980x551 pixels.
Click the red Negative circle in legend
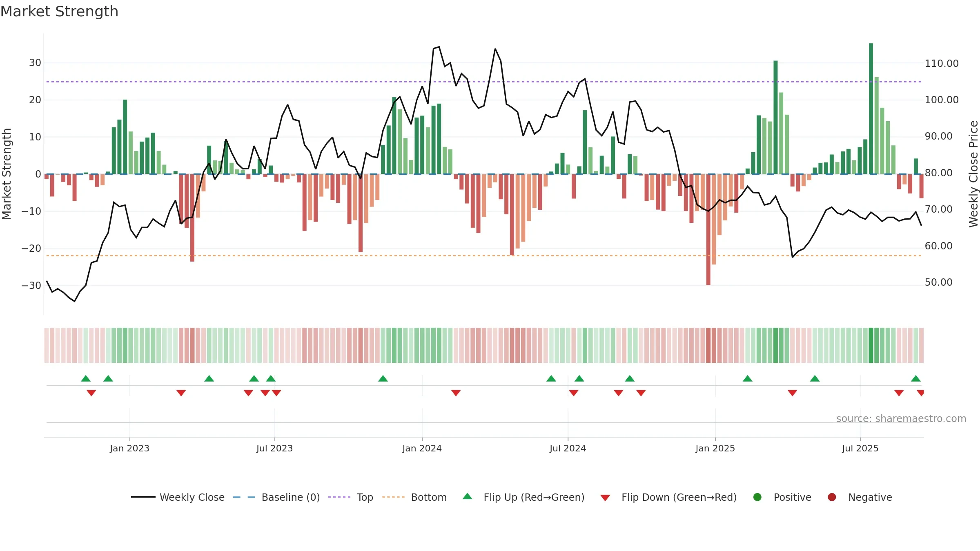coord(832,497)
